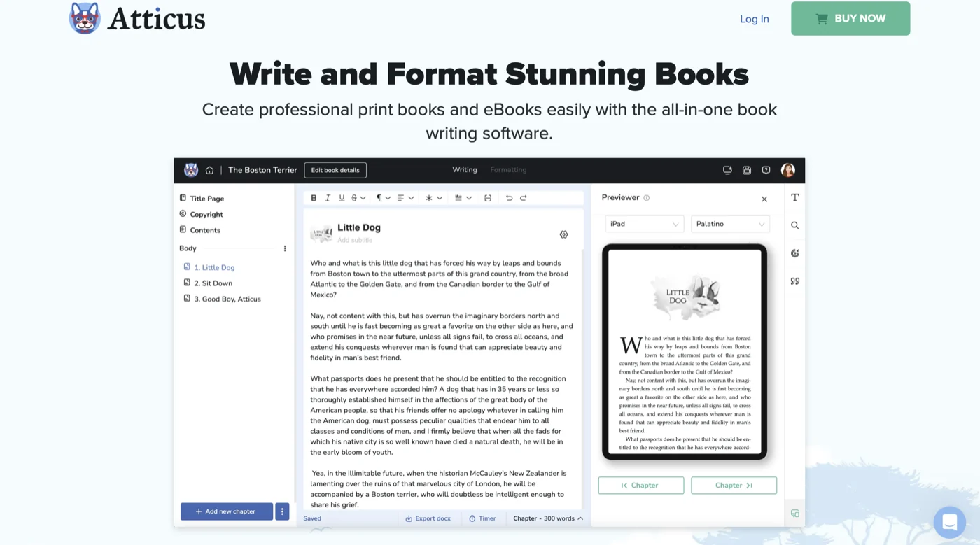The width and height of the screenshot is (980, 545).
Task: Click the Add subtitle field
Action: tap(355, 240)
